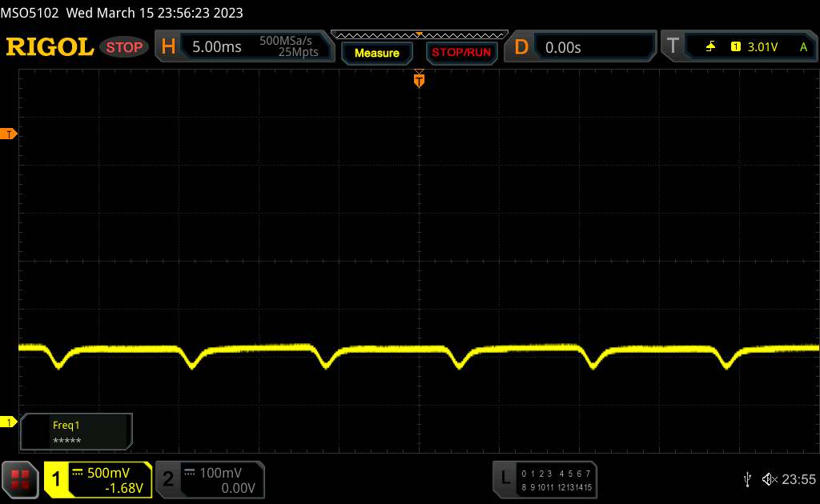Viewport: 820px width, 504px height.
Task: Click the waveform memory position bar
Action: (x=420, y=35)
